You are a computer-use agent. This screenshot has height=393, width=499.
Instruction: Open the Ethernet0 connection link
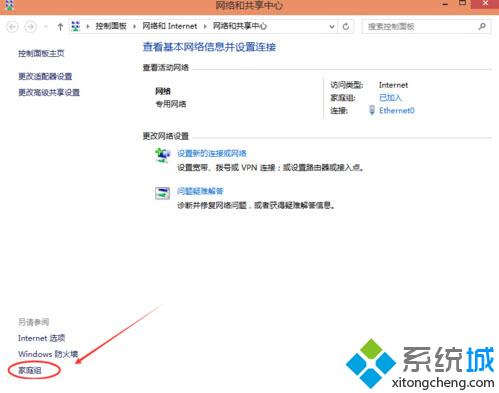pos(397,110)
